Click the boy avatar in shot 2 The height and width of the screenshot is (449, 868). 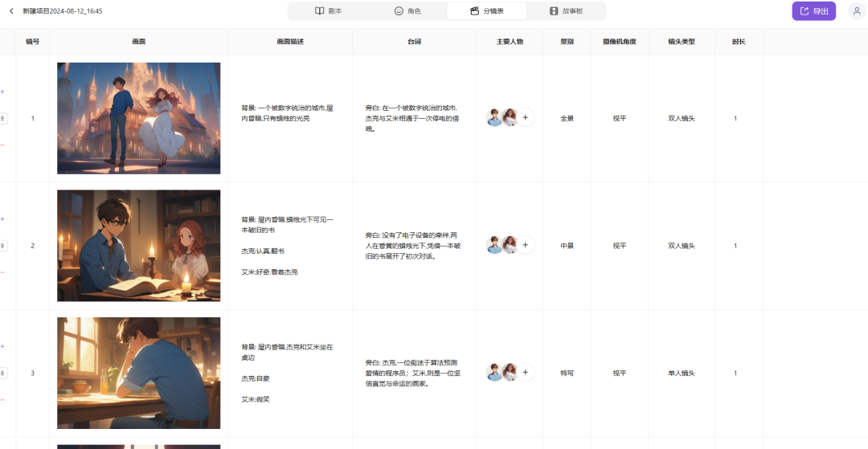[x=494, y=244]
